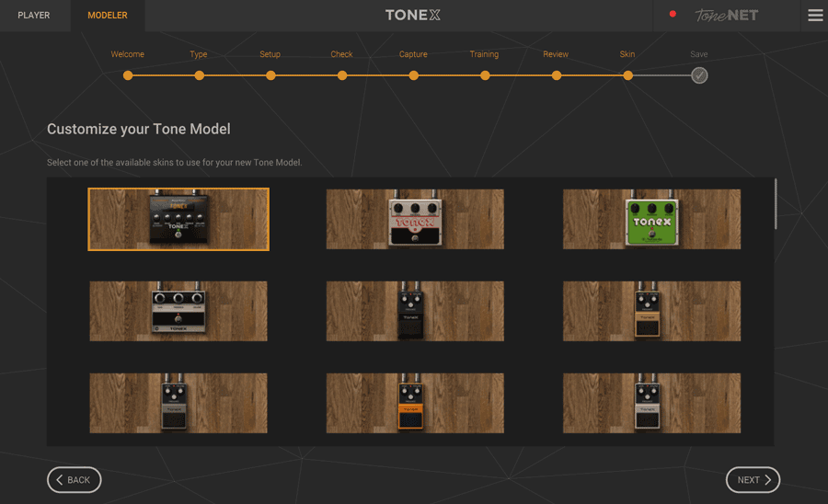Switch to the PLAYER tab

(x=34, y=16)
